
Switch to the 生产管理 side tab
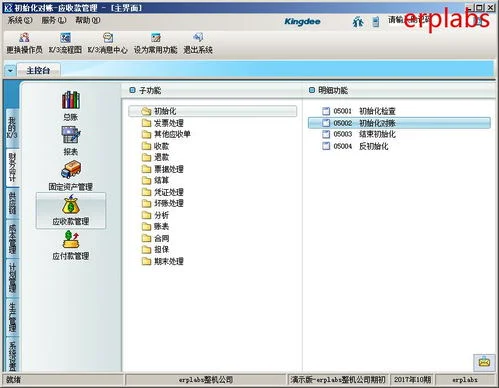[x=12, y=317]
